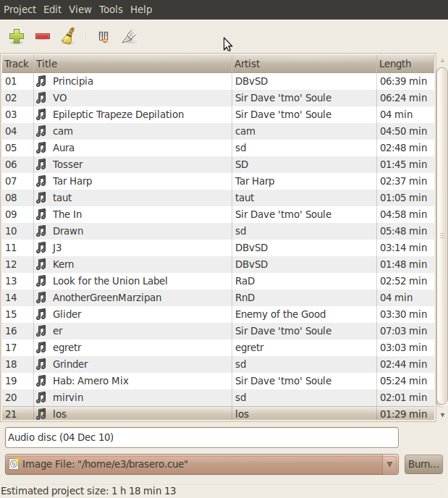The width and height of the screenshot is (448, 498).
Task: Click the Split track knife icon
Action: [x=129, y=36]
